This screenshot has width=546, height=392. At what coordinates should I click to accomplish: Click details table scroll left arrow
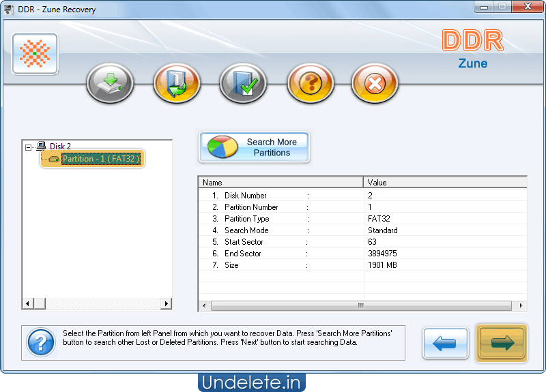point(204,305)
